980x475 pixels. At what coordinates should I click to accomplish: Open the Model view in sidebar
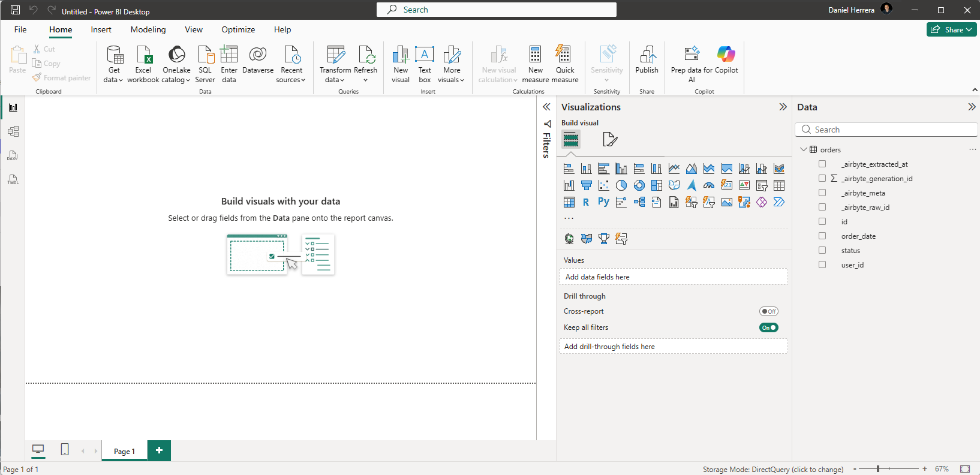pos(13,131)
